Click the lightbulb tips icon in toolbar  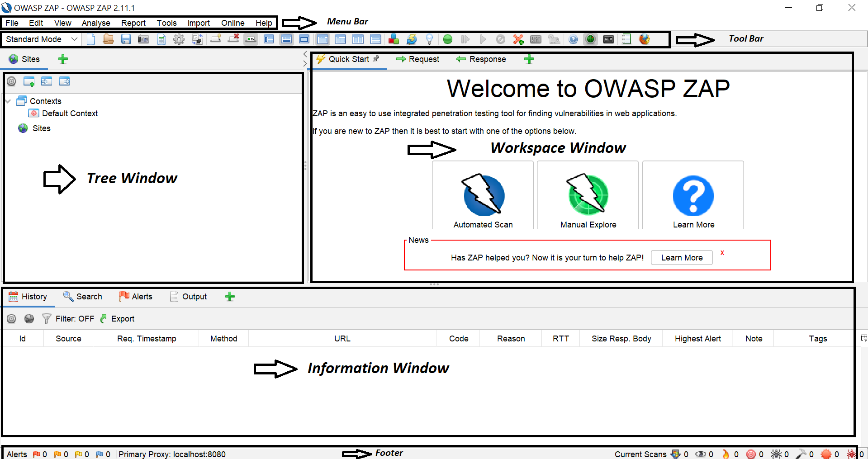[429, 39]
